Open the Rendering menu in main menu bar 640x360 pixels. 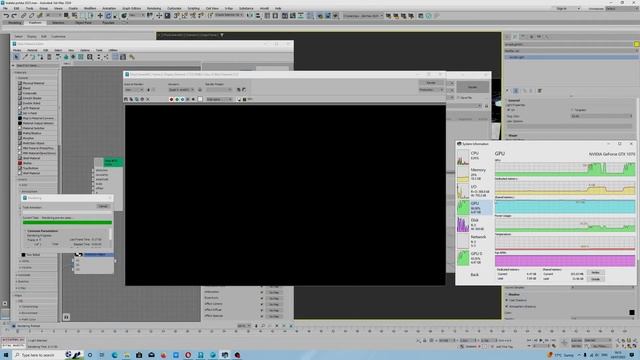click(x=154, y=8)
